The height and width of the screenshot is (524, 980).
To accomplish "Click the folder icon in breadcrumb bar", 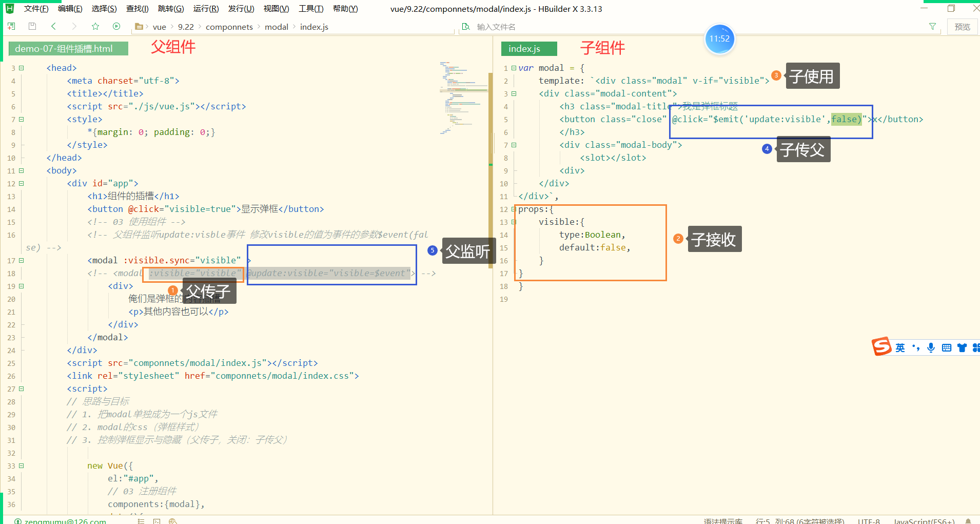I will (139, 27).
